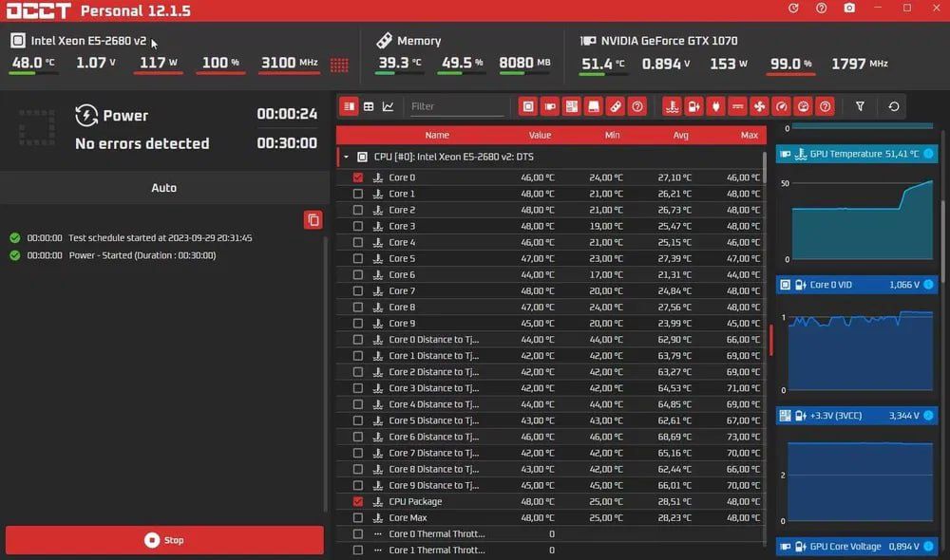Toggle the temperature sensors filter icon
Image resolution: width=950 pixels, height=560 pixels.
click(672, 106)
